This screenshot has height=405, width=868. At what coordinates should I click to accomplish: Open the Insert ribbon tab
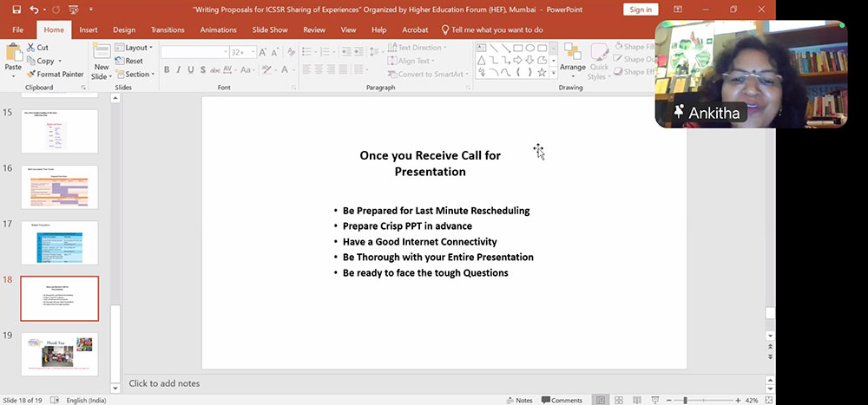coord(89,29)
